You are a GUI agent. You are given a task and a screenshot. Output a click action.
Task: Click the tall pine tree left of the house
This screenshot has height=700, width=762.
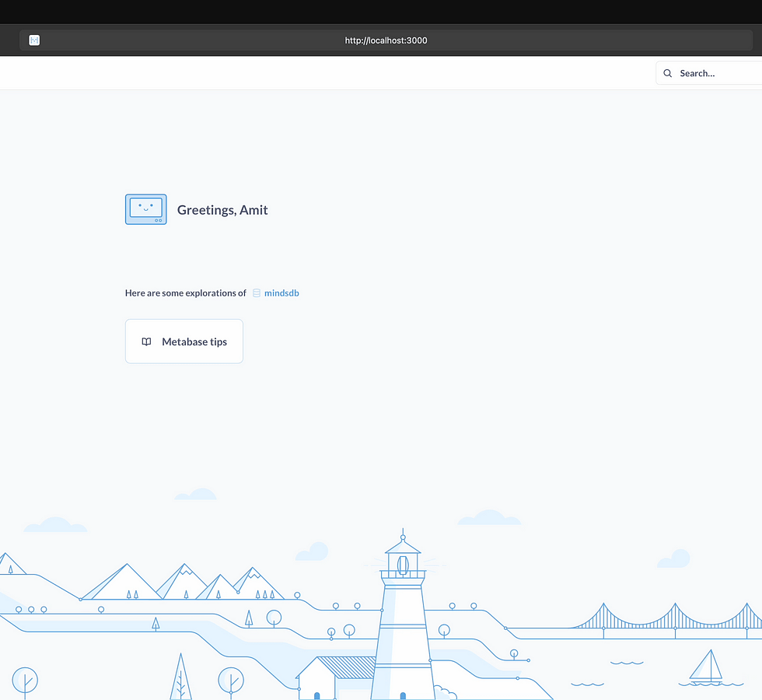pos(180,677)
